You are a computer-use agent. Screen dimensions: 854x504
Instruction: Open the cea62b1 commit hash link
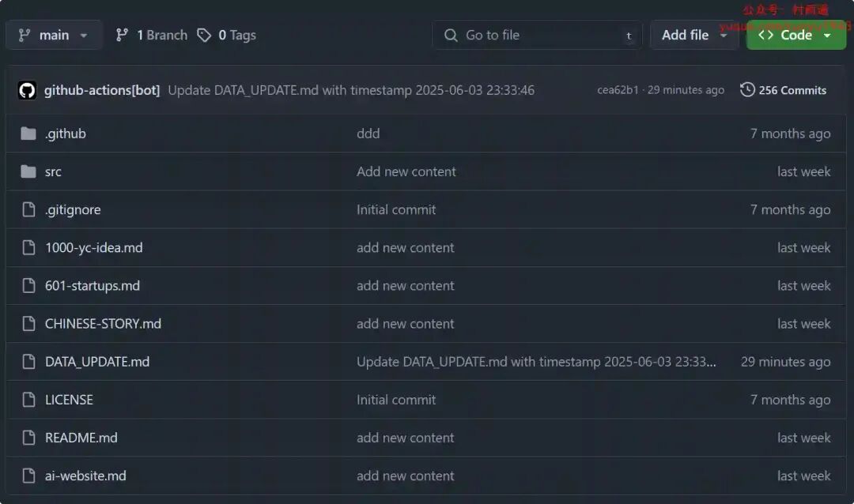coord(618,90)
